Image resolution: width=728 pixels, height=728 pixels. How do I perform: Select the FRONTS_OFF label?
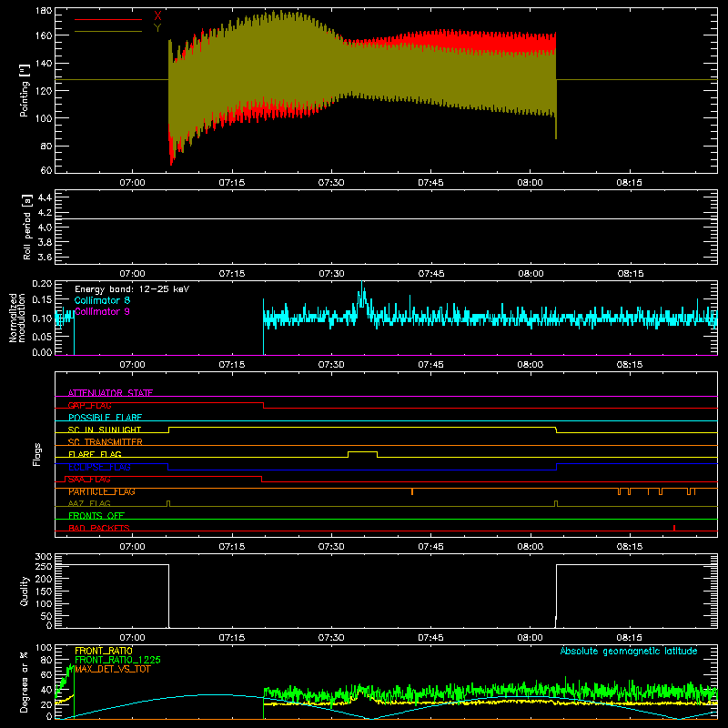[96, 516]
